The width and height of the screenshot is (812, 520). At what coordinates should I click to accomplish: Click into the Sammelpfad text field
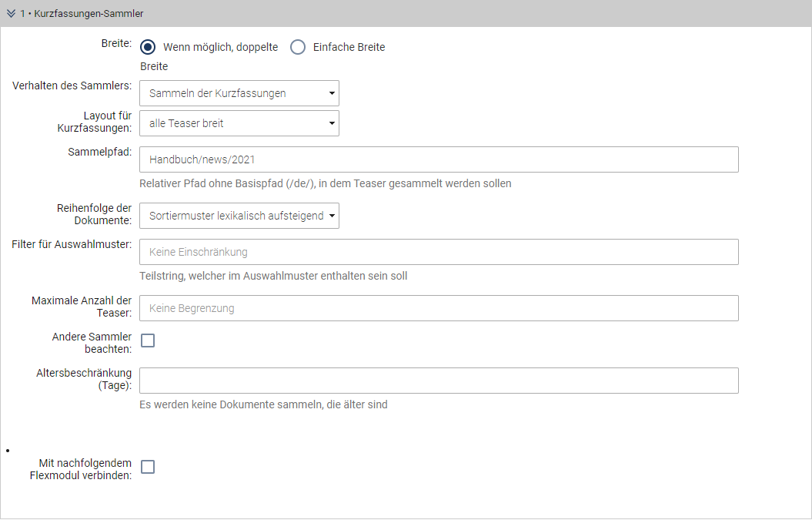[x=439, y=159]
